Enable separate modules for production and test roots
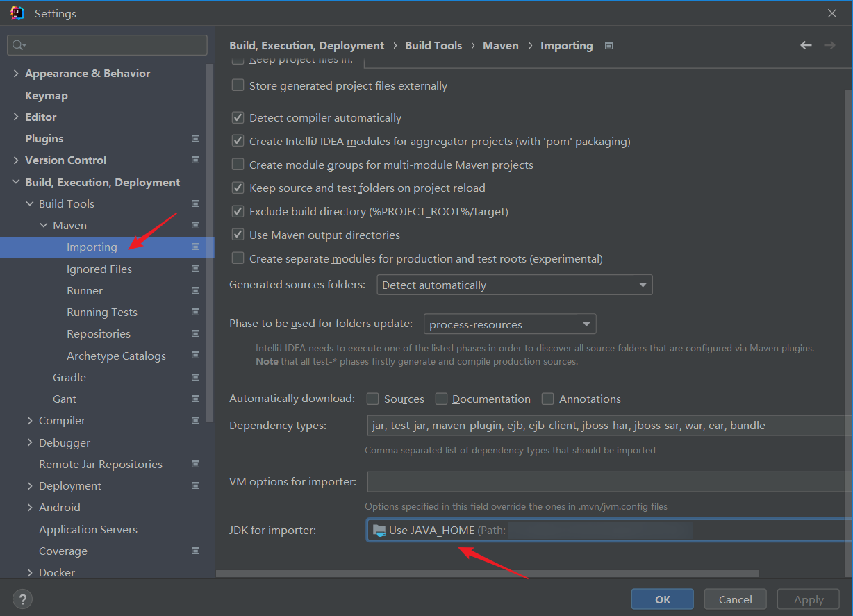This screenshot has width=853, height=616. (x=238, y=258)
